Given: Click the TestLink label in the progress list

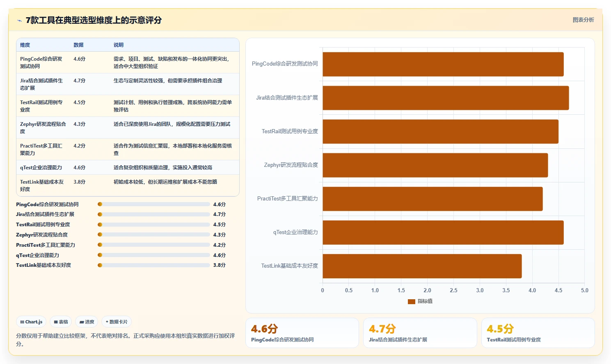Looking at the screenshot, I should (43, 265).
